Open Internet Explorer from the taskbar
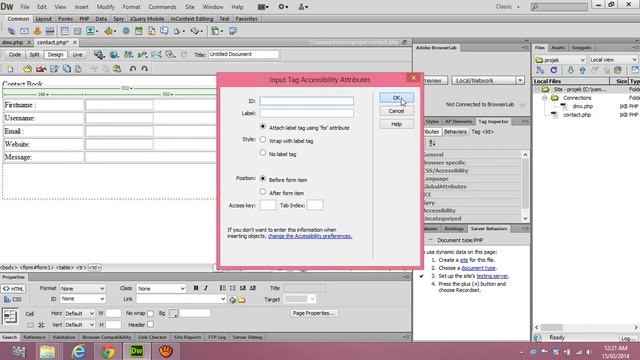 pyautogui.click(x=79, y=351)
